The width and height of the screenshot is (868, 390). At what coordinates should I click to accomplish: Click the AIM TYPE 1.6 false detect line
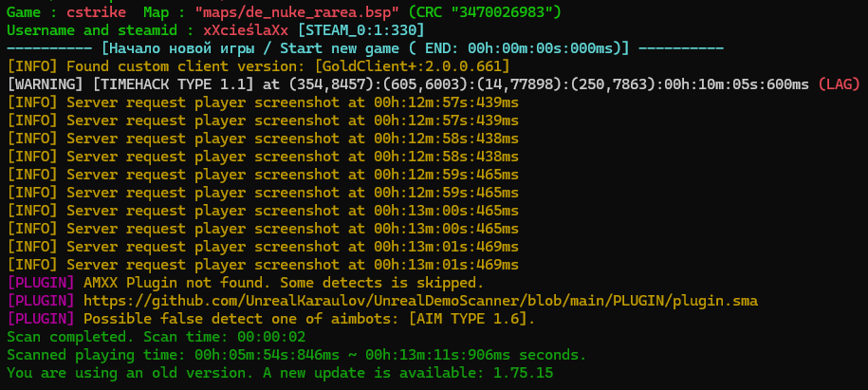271,319
